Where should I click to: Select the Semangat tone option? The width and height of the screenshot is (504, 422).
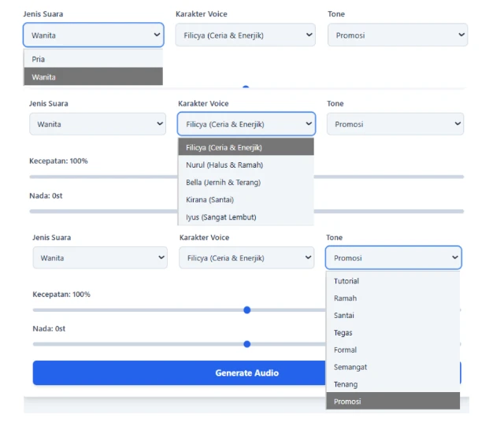click(x=392, y=367)
